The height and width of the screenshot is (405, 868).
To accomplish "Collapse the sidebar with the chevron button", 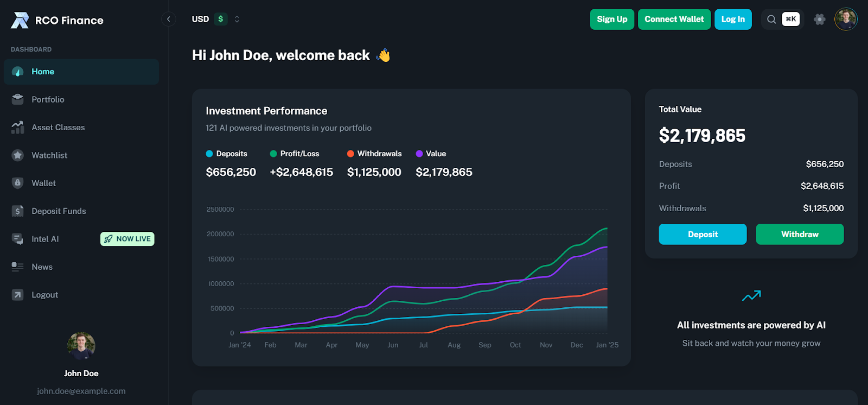I will coord(169,20).
